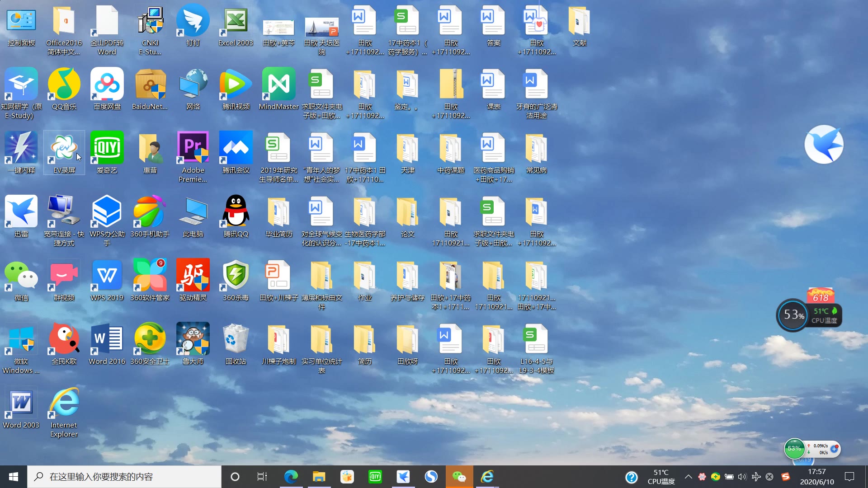Viewport: 868px width, 488px height.
Task: Open the 微信 desktop shortcut
Action: pos(21,281)
